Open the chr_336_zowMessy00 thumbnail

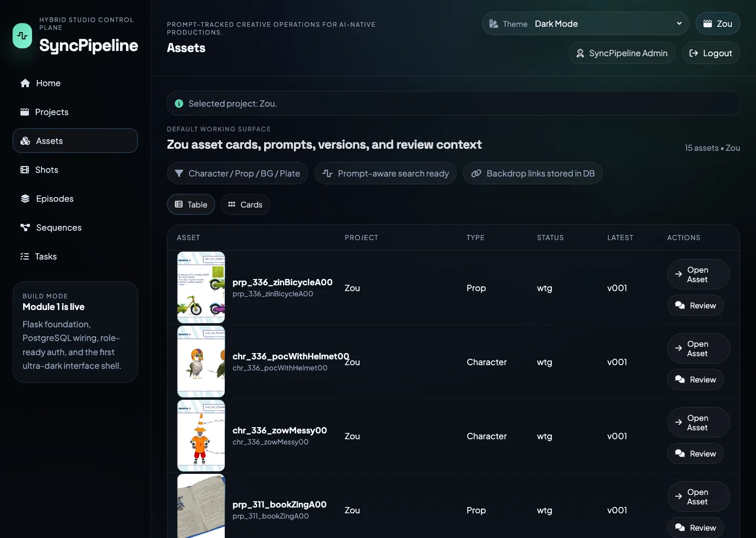[x=201, y=436]
